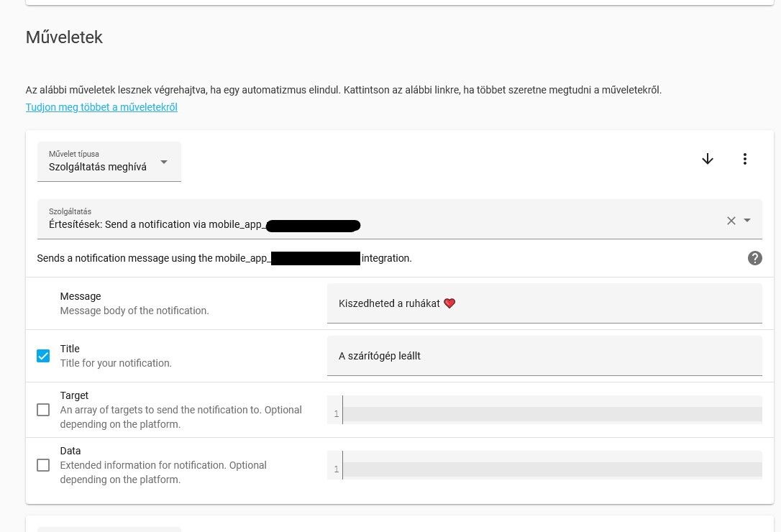Open Művelet típusa dropdown

point(109,162)
